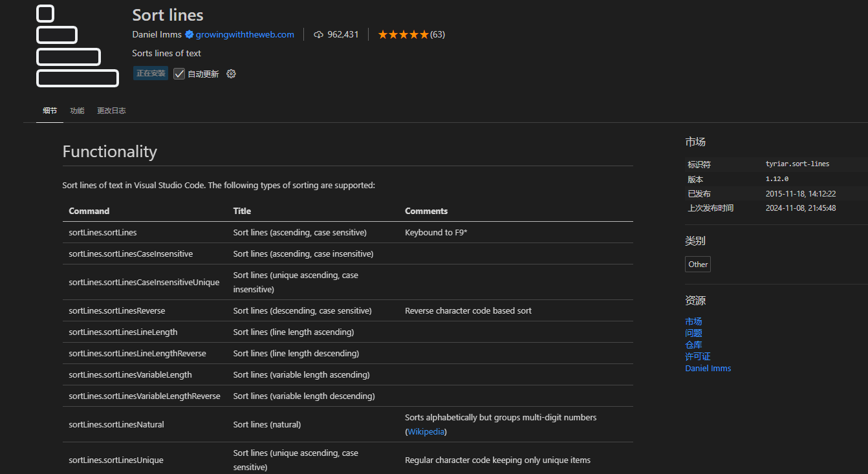This screenshot has width=868, height=474.
Task: Click the Comments column header
Action: (x=426, y=211)
